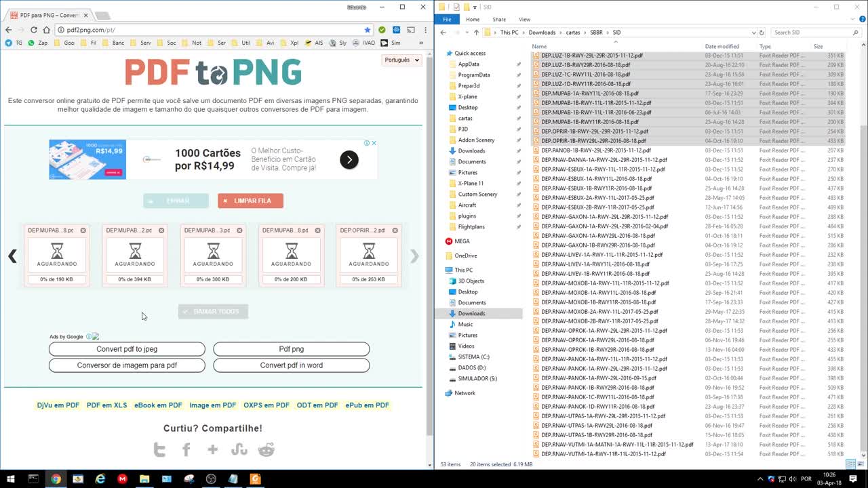Viewport: 868px width, 488px height.
Task: Remove the DEP.MUPAB...2.pc file from queue
Action: [161, 230]
